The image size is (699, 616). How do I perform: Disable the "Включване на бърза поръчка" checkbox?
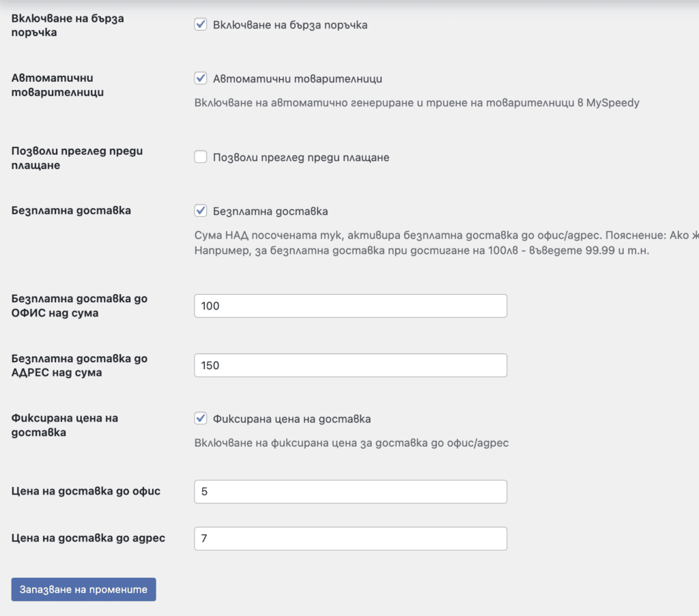201,25
